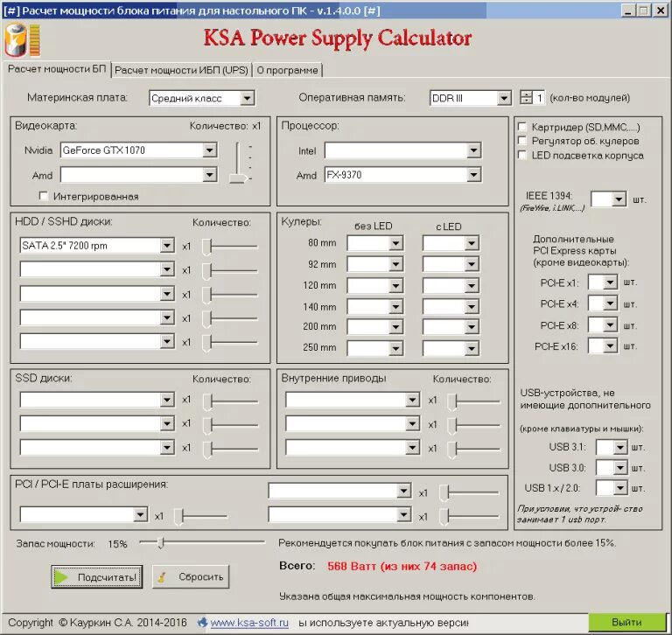Enable the Картридер (SD,MMC) checkbox

[522, 127]
